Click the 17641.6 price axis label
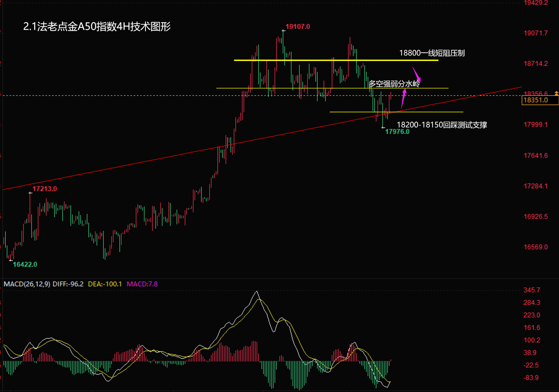Image resolution: width=559 pixels, height=392 pixels. (535, 155)
